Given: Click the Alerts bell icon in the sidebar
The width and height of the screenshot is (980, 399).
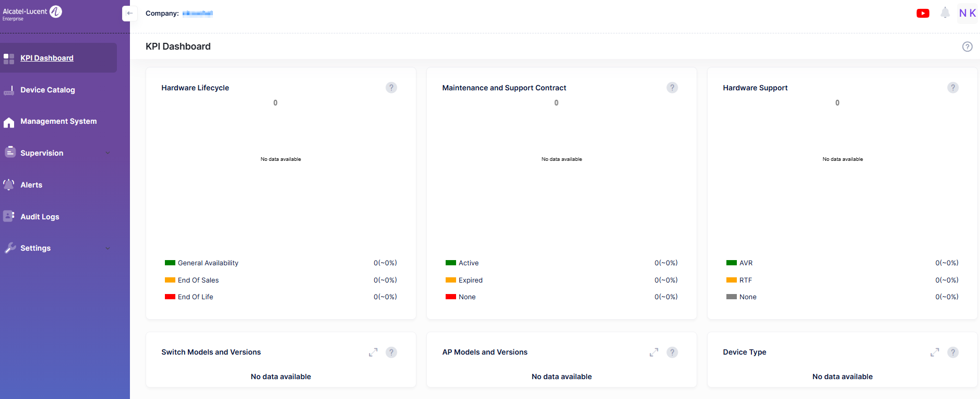Looking at the screenshot, I should click(x=9, y=184).
